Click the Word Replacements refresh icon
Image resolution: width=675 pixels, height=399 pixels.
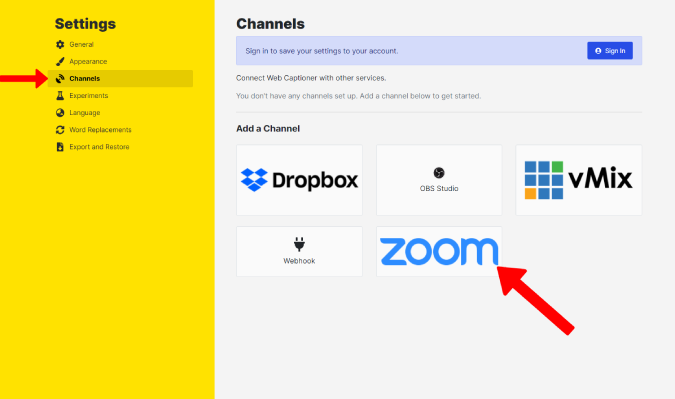(60, 130)
